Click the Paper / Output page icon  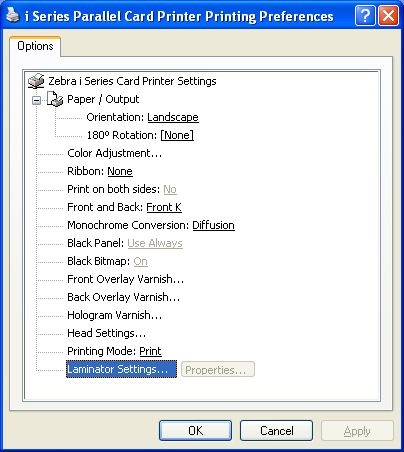pyautogui.click(x=55, y=99)
